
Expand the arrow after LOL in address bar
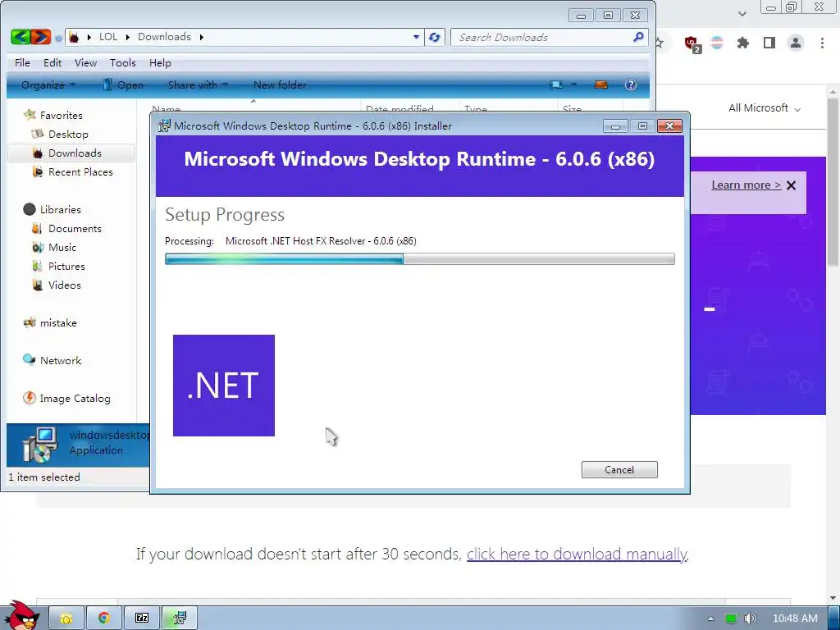click(127, 37)
